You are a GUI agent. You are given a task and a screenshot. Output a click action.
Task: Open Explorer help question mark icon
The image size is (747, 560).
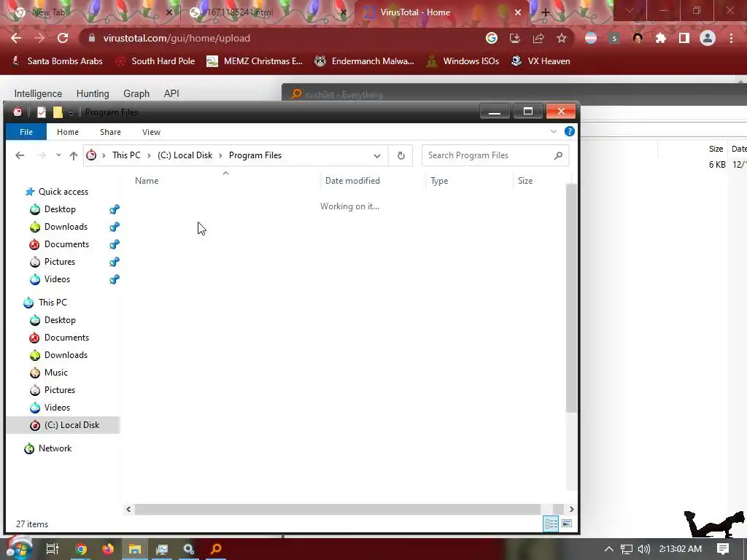coord(569,131)
